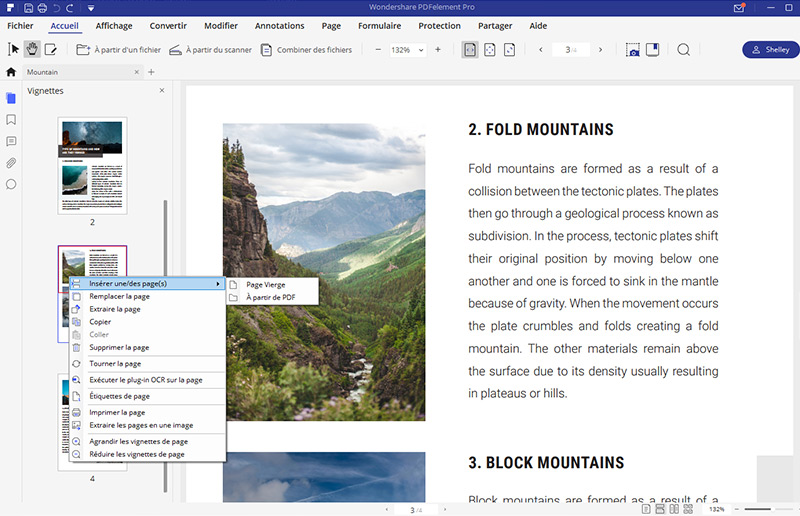Click the search magnifier icon in toolbar
Screen dimensions: 800x516
coord(683,49)
